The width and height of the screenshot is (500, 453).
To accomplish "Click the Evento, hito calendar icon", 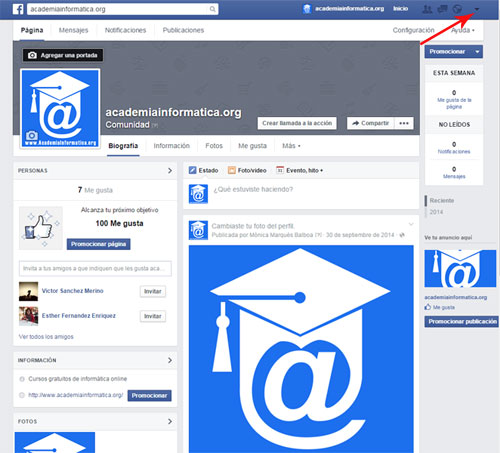I will tap(280, 170).
